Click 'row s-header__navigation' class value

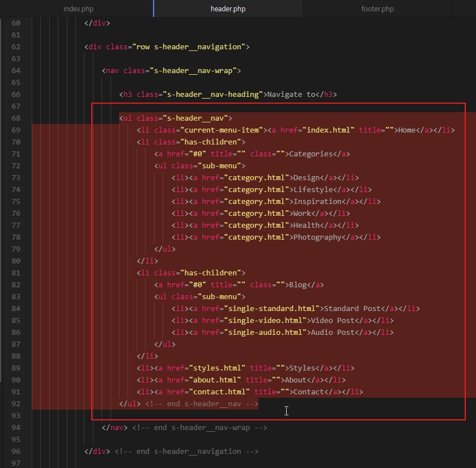(x=189, y=46)
